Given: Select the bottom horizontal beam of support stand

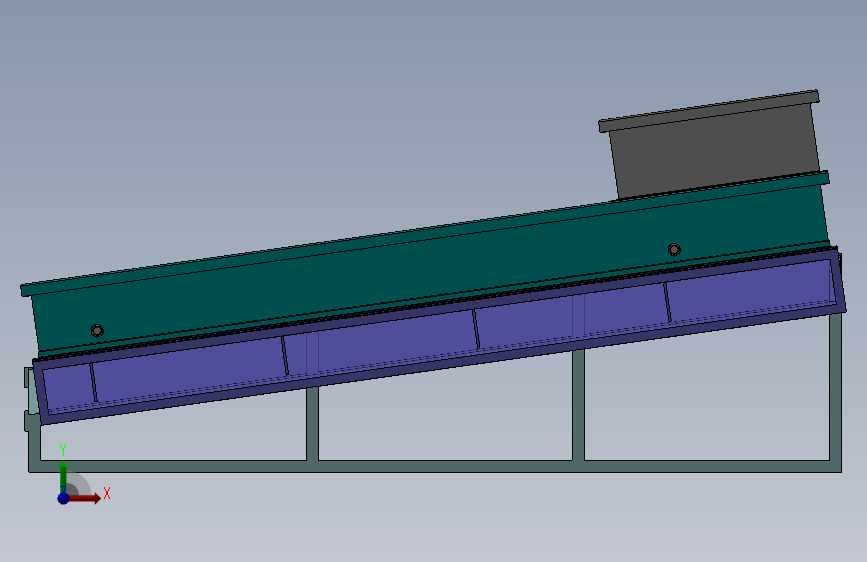Looking at the screenshot, I should click(435, 466).
